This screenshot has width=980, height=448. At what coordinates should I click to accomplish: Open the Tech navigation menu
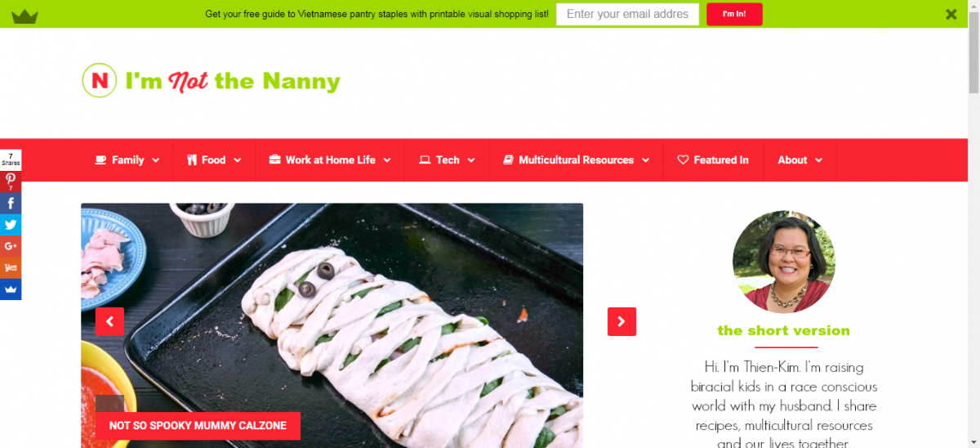point(447,160)
